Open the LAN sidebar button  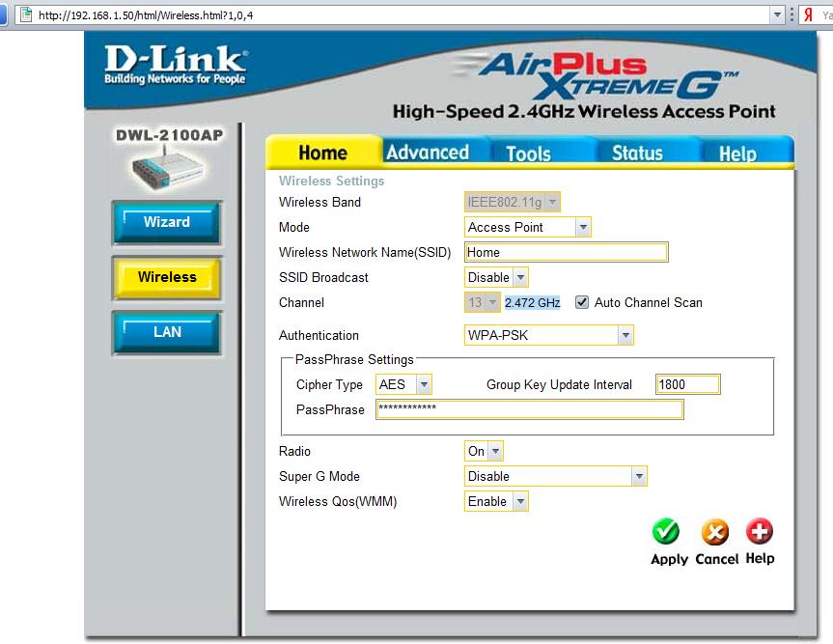pos(167,333)
